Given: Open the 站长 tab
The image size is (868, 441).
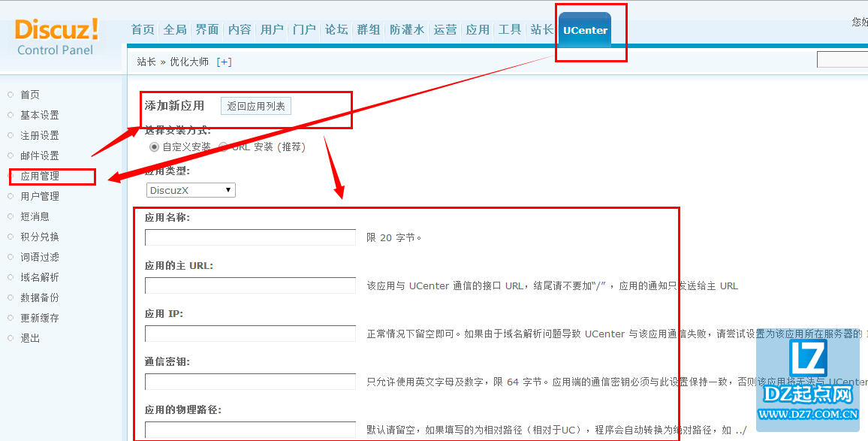Looking at the screenshot, I should click(541, 30).
